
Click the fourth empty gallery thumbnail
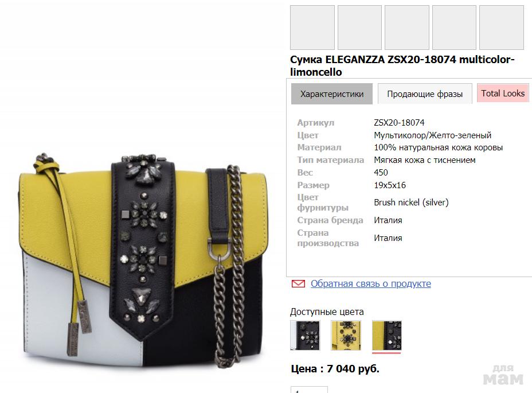click(x=454, y=28)
